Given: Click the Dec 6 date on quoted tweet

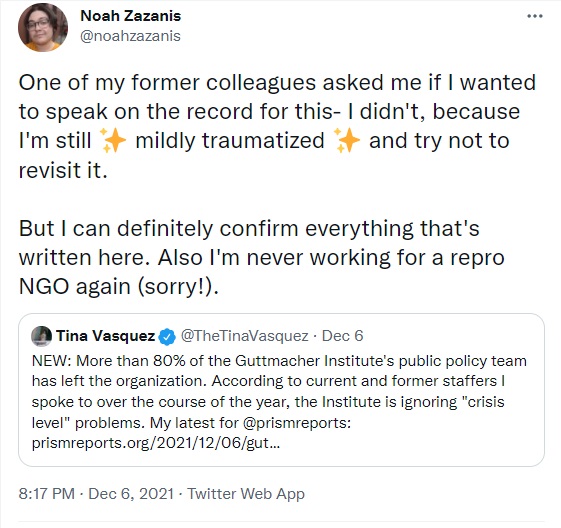Looking at the screenshot, I should point(342,336).
